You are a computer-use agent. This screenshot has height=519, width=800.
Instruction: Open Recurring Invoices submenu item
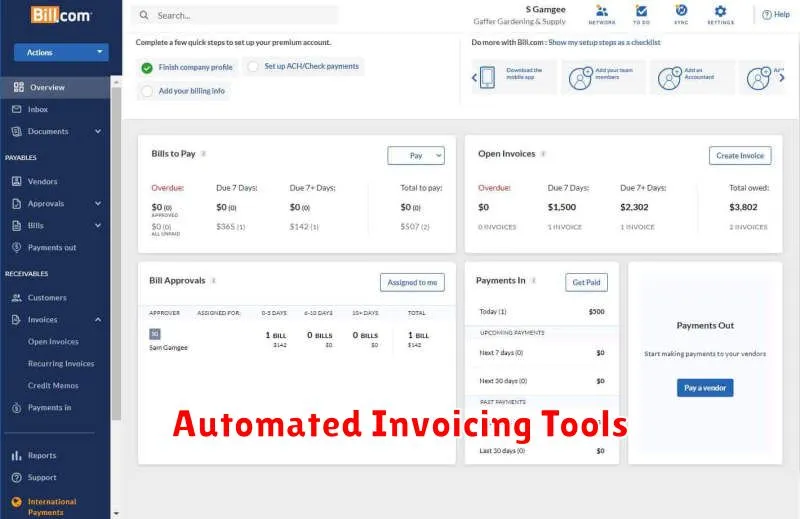pyautogui.click(x=61, y=363)
